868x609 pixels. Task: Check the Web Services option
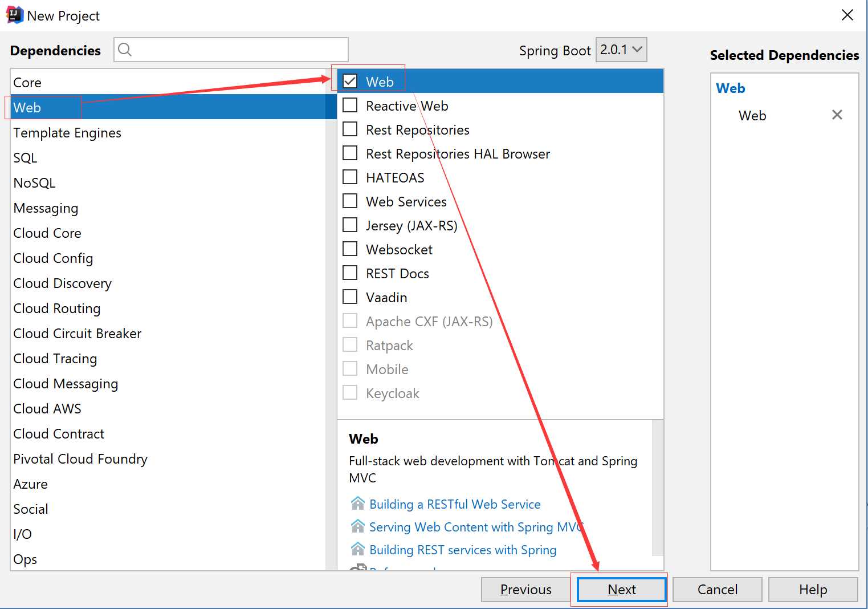click(x=350, y=201)
